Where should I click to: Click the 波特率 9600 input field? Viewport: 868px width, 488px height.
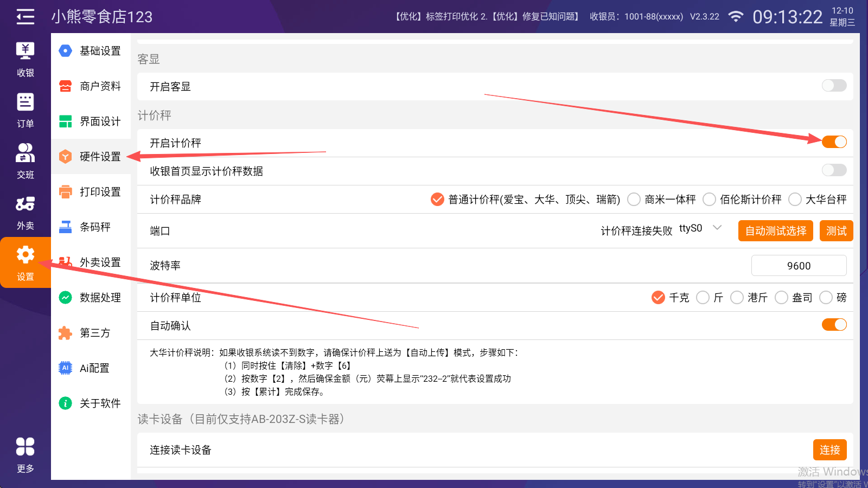click(799, 266)
